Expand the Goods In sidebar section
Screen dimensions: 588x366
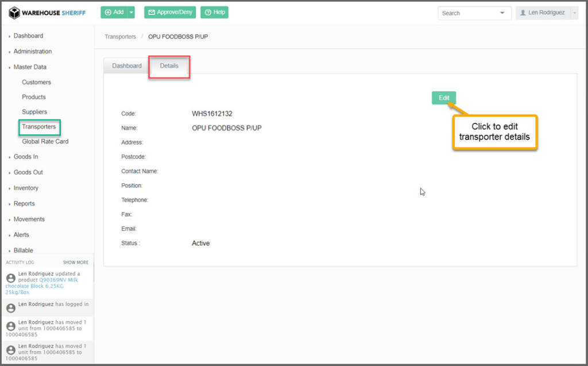click(26, 156)
